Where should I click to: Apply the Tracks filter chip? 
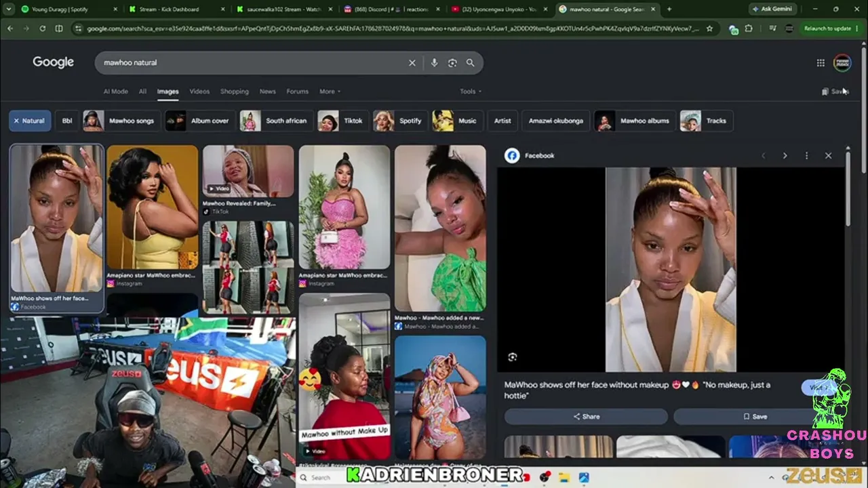point(706,121)
